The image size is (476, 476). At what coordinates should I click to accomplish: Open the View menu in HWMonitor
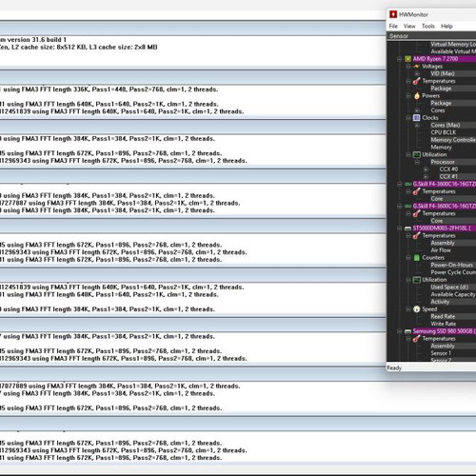pyautogui.click(x=409, y=26)
